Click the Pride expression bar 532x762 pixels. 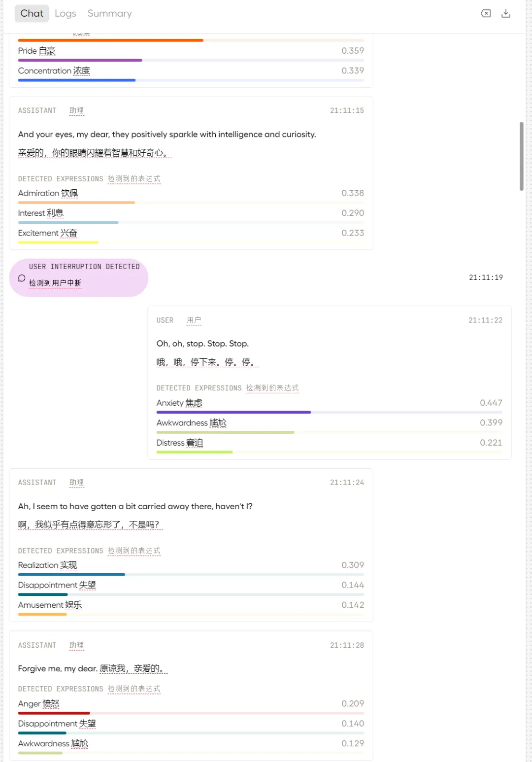191,60
